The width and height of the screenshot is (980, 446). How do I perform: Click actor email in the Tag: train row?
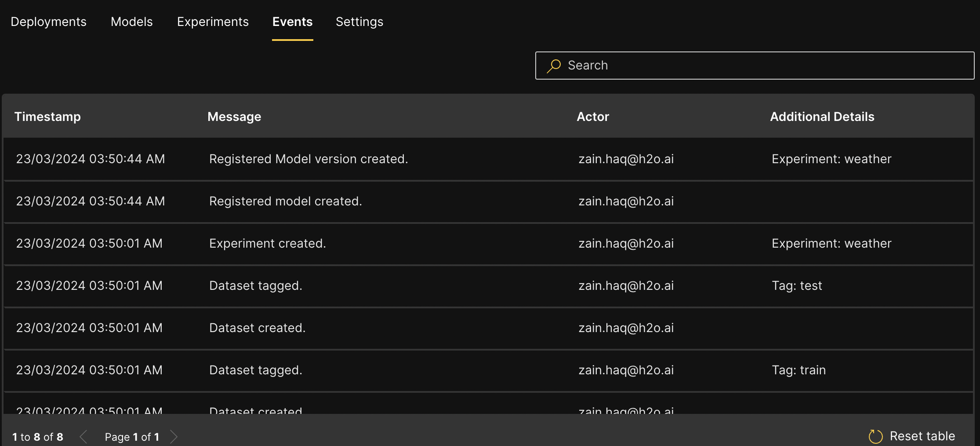[x=626, y=370]
